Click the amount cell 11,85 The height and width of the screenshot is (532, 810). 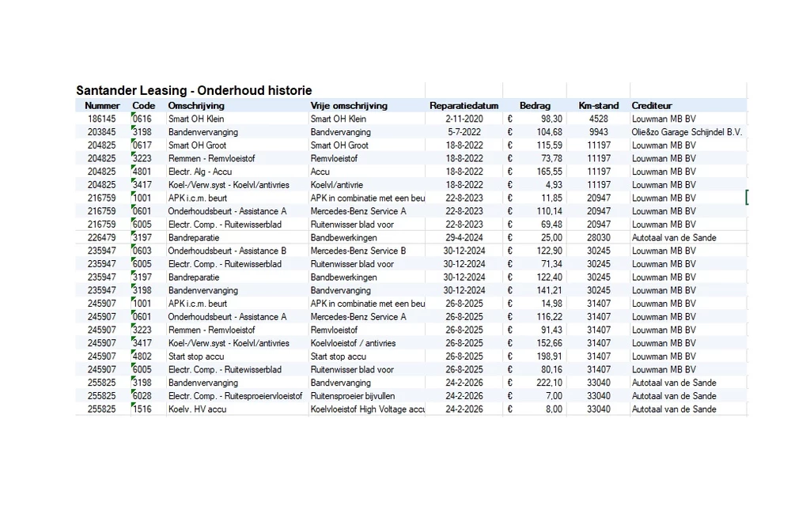coord(551,198)
